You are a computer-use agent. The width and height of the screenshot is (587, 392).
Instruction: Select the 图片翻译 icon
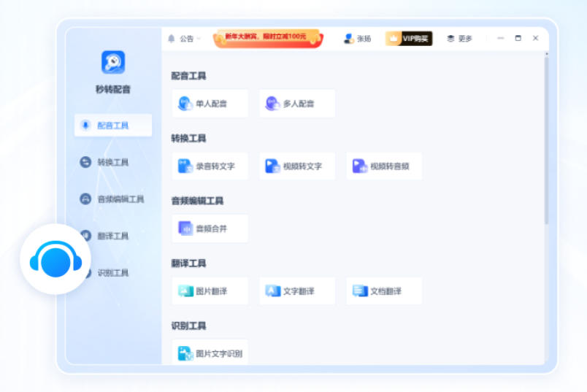(x=185, y=291)
